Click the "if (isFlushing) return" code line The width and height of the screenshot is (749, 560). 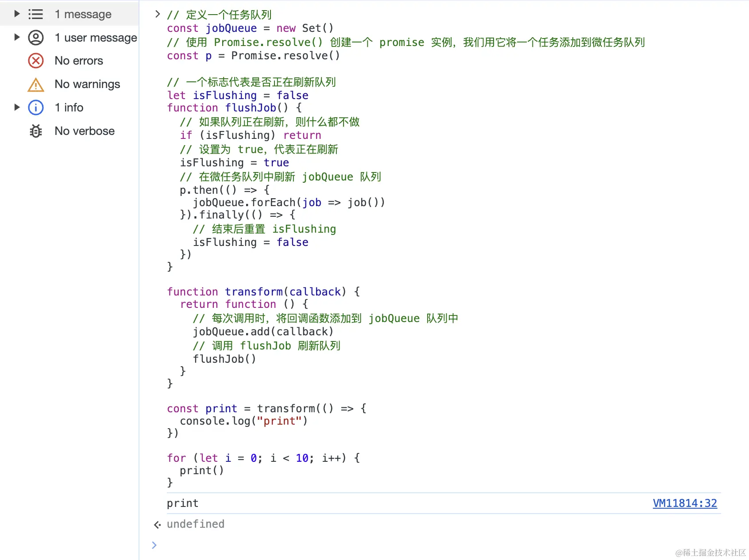point(251,135)
